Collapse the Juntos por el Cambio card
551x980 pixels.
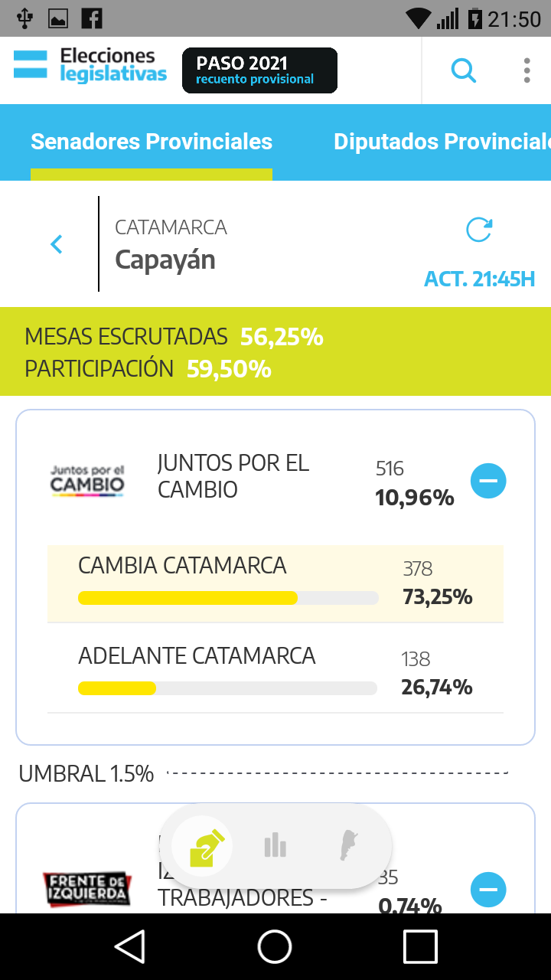pyautogui.click(x=488, y=481)
